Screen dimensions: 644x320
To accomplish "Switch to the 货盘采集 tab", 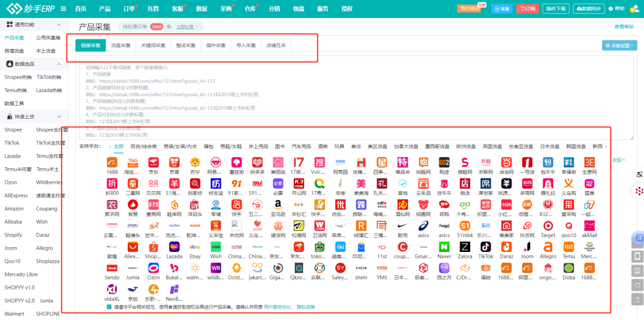I will pyautogui.click(x=121, y=45).
